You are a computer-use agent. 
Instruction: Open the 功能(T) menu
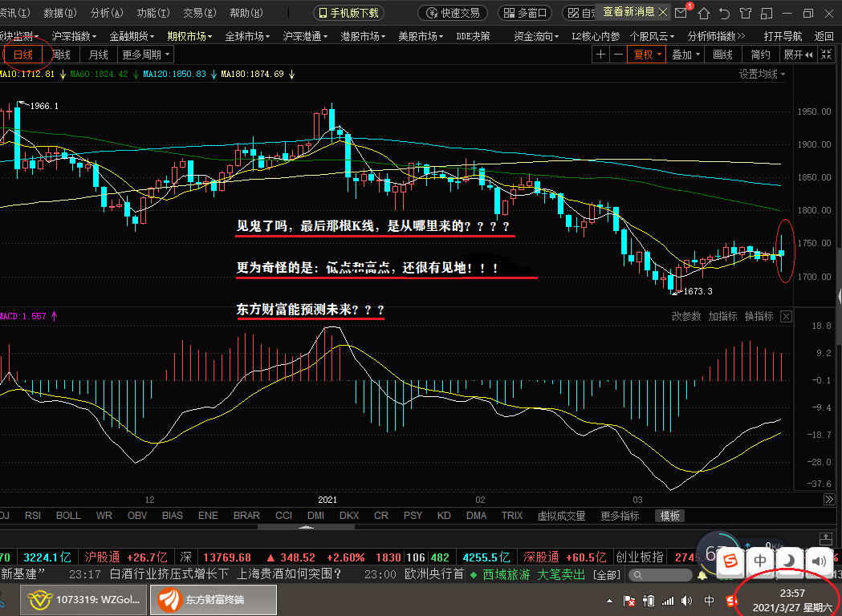point(153,12)
